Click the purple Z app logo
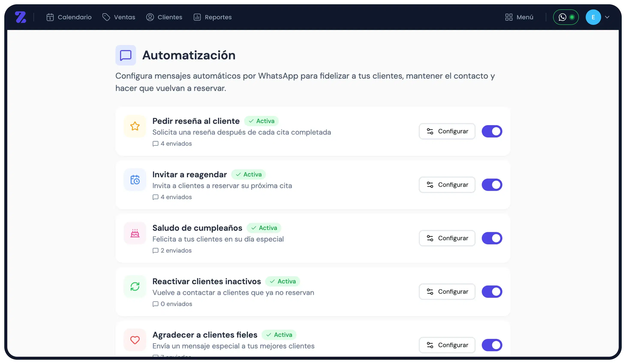This screenshot has height=364, width=626. (20, 17)
